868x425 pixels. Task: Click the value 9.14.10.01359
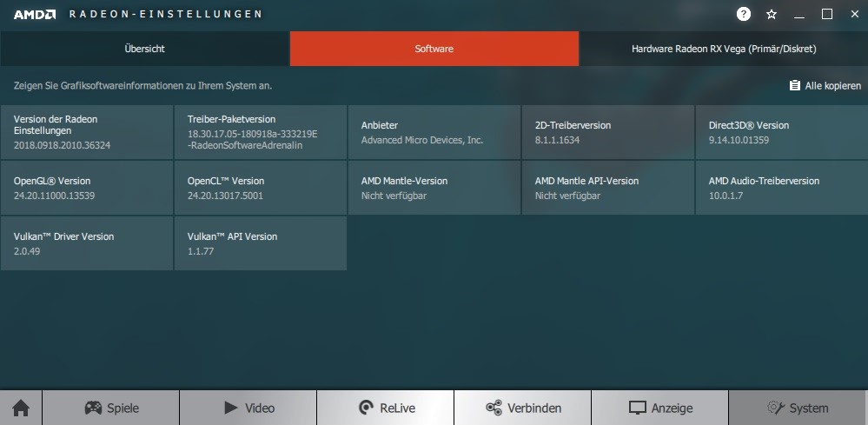[739, 140]
